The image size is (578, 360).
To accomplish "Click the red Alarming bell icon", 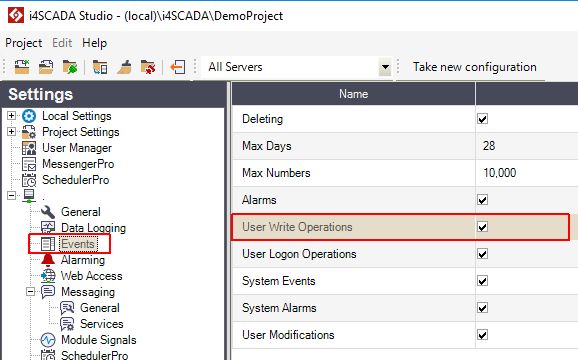I will (x=48, y=260).
